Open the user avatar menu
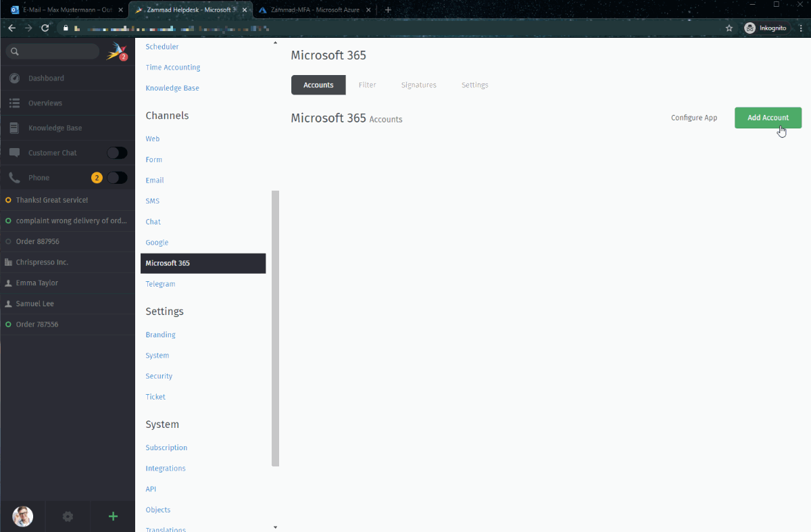Screen dimensions: 811x532 click(22, 516)
